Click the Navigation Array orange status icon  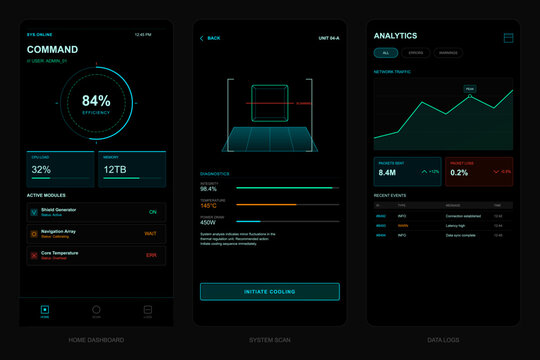34,234
